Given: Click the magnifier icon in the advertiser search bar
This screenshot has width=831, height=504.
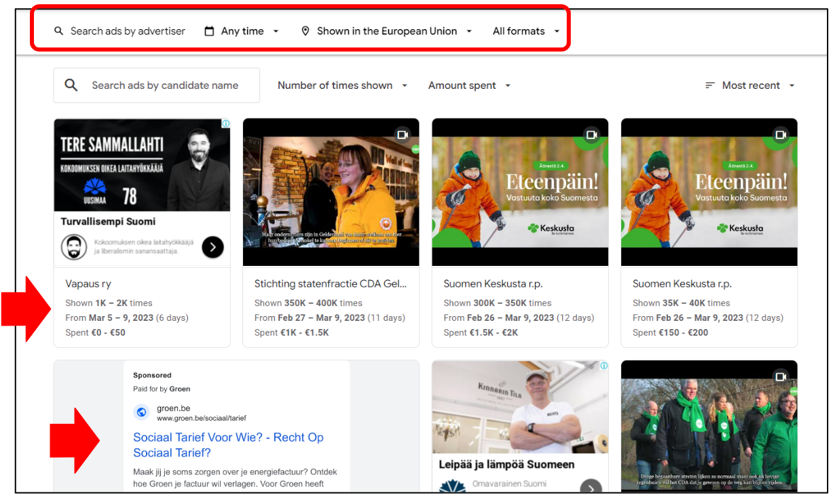Looking at the screenshot, I should click(x=59, y=31).
